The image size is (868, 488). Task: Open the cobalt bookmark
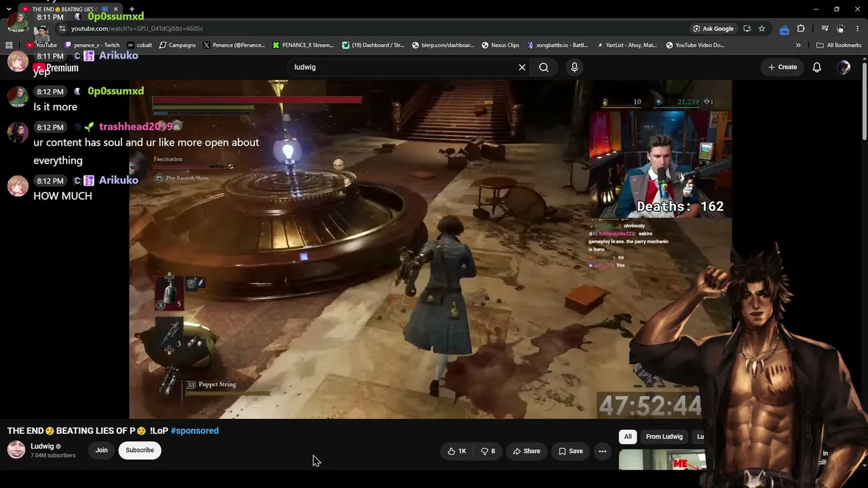point(140,45)
